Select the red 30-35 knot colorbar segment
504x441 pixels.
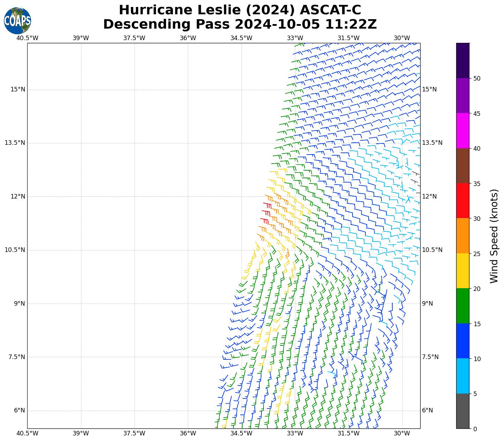tap(463, 201)
